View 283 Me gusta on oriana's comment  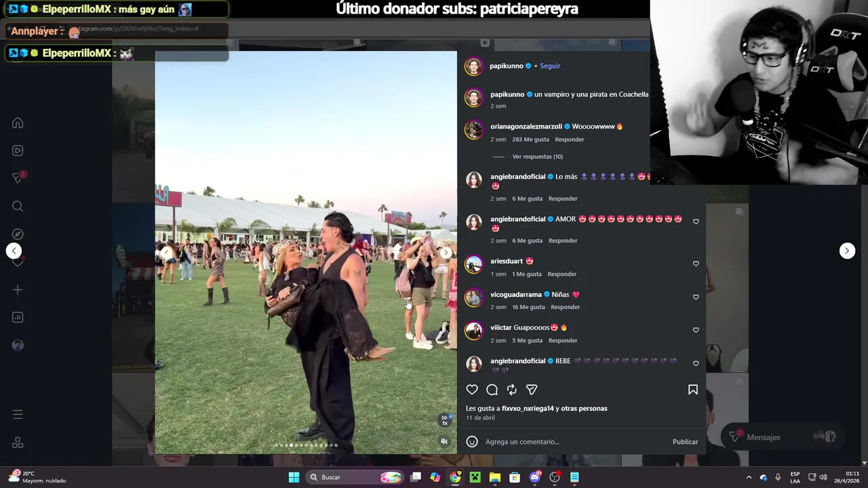530,140
